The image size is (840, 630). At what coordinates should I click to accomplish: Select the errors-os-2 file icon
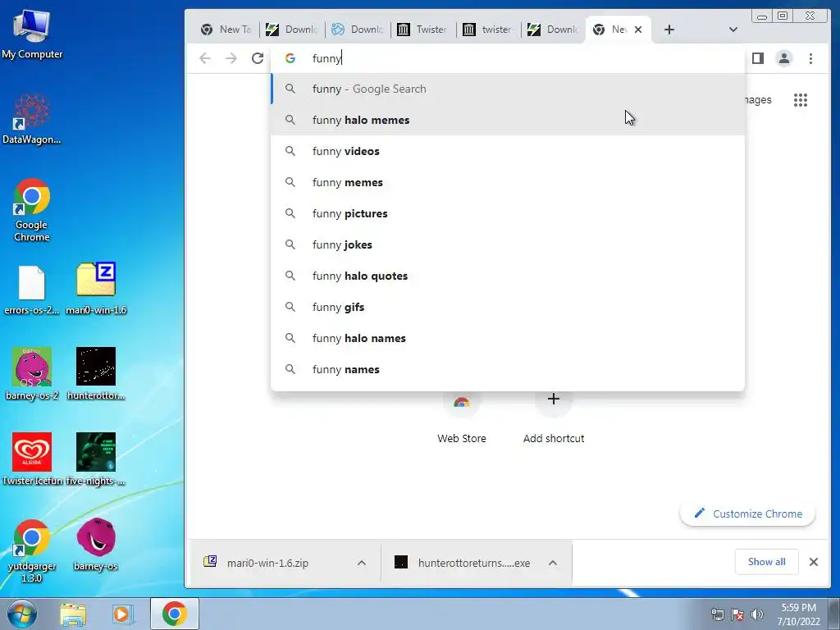pos(32,290)
